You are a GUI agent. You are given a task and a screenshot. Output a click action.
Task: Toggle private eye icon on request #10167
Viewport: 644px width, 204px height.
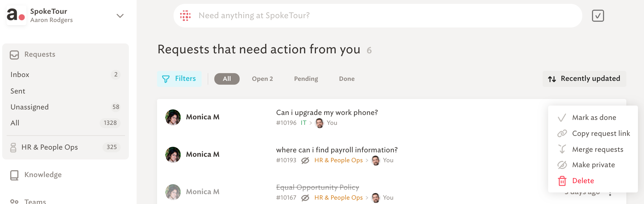click(305, 198)
